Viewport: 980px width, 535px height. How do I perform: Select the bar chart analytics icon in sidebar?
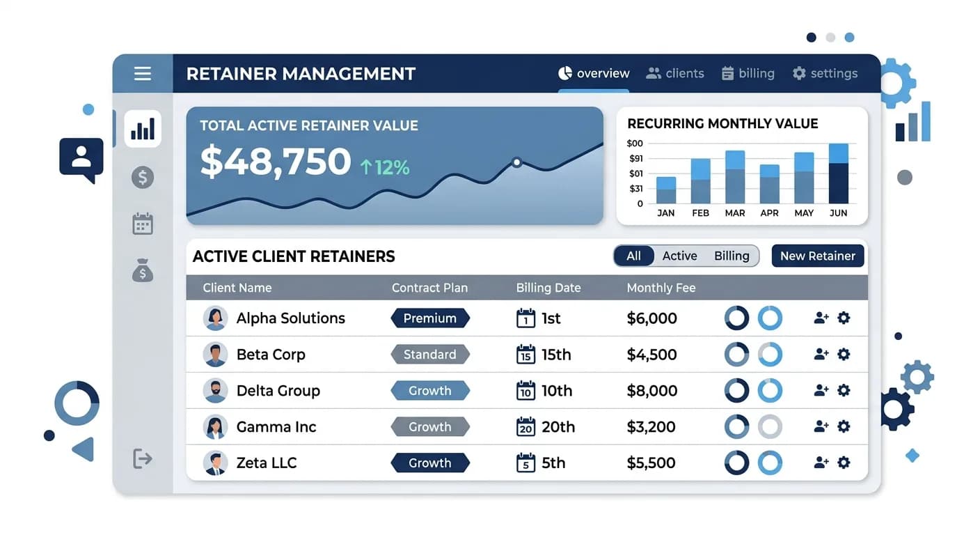coord(142,129)
